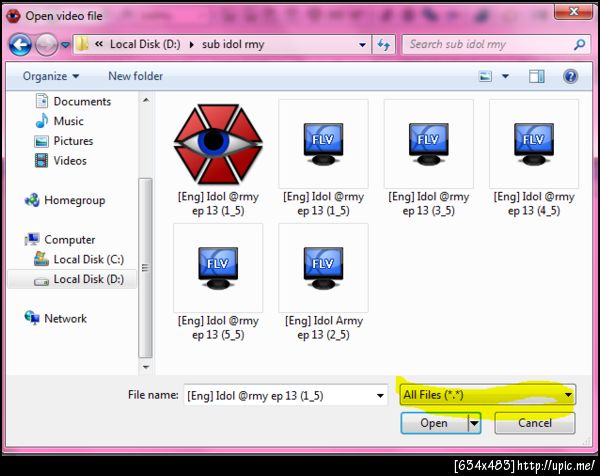Viewport: 600px width, 476px height.
Task: Click the navigation pane scrollbar thumb
Action: point(145,268)
